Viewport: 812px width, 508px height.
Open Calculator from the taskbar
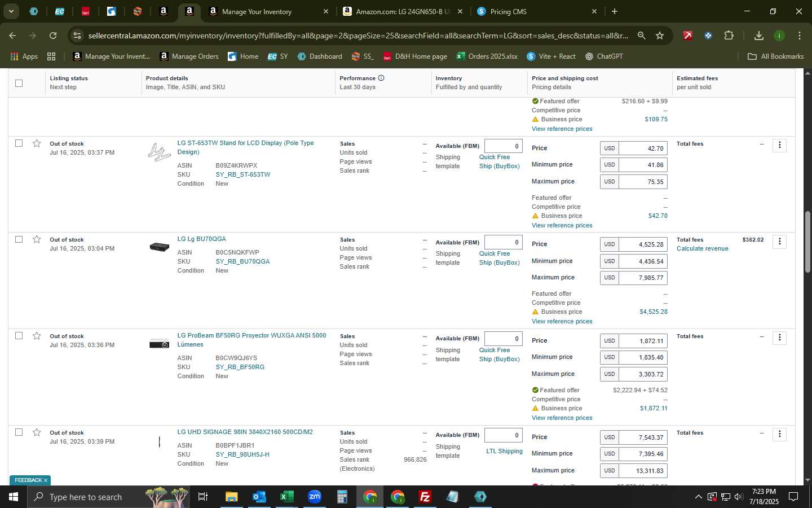click(342, 497)
